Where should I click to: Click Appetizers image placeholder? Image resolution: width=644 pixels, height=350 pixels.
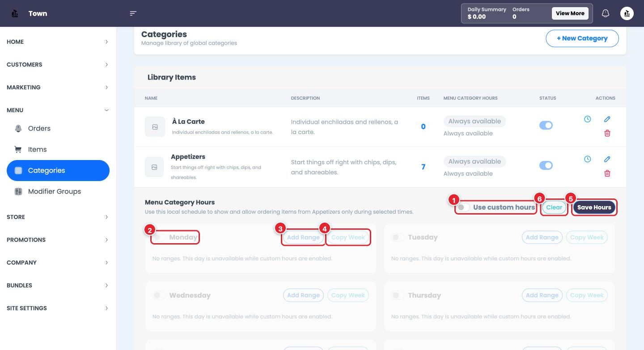pyautogui.click(x=154, y=167)
